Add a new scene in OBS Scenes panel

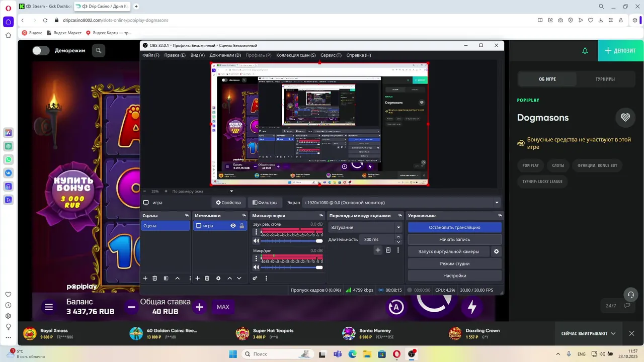pos(145,278)
